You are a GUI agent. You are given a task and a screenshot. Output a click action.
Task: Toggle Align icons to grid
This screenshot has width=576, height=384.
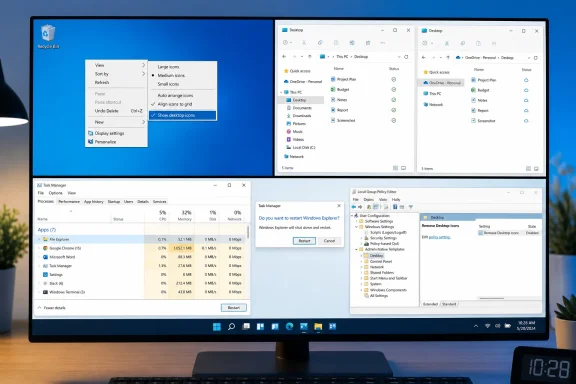182,104
